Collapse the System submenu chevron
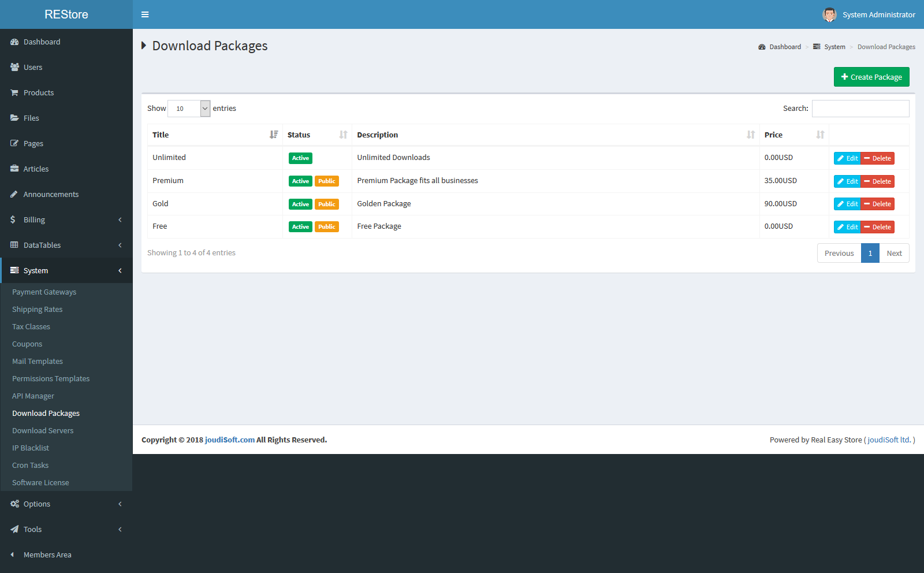The image size is (924, 573). [x=120, y=271]
